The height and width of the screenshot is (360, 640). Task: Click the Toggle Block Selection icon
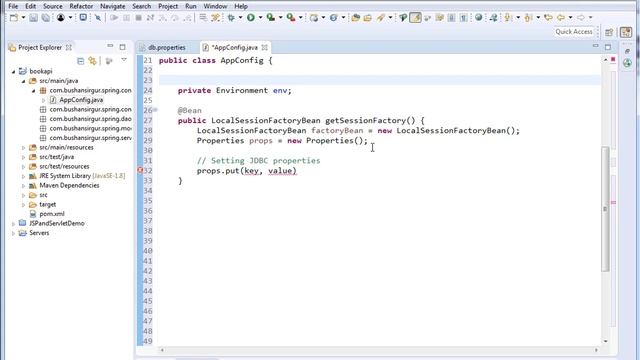point(451,18)
